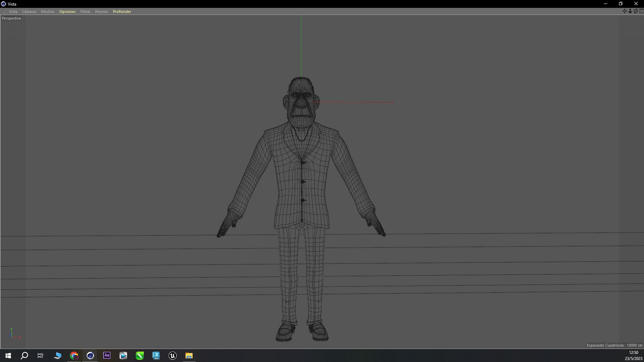Click the Perspectiva viewport label
644x362 pixels.
[x=11, y=18]
